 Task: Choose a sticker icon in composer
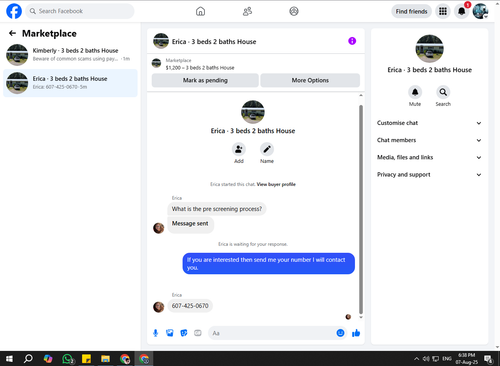pyautogui.click(x=184, y=333)
